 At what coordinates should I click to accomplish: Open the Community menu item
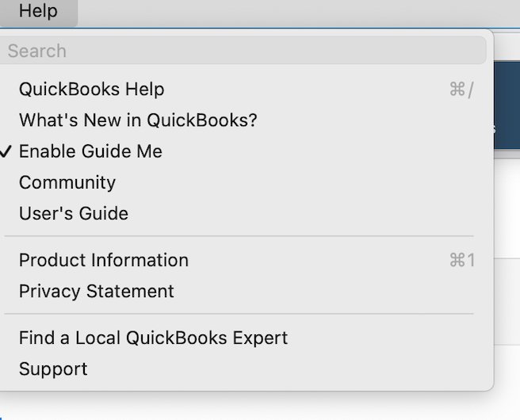[67, 182]
